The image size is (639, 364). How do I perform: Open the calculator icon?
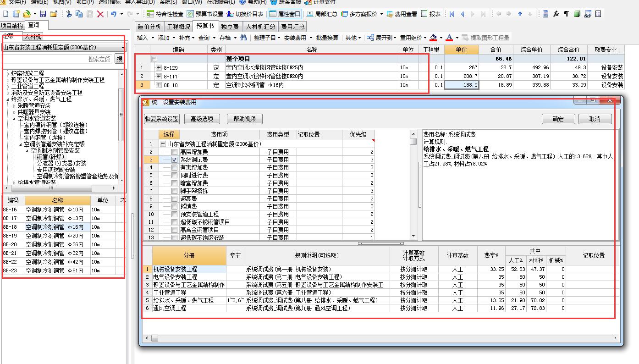coord(545,14)
